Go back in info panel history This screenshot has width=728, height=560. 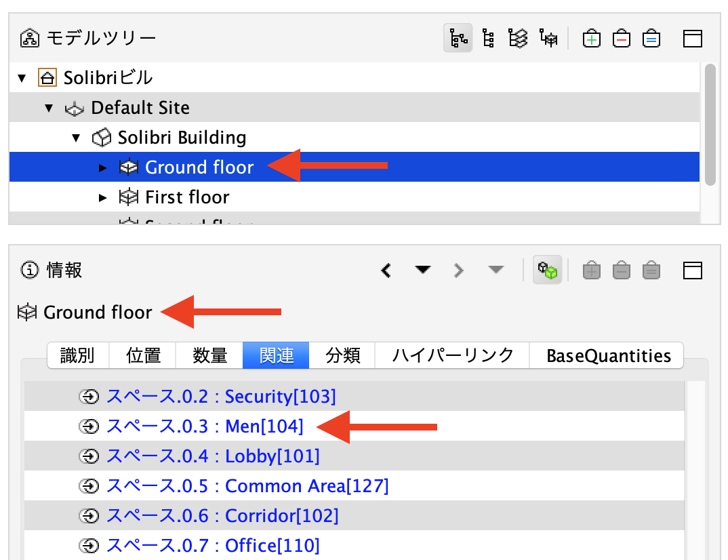click(x=386, y=271)
